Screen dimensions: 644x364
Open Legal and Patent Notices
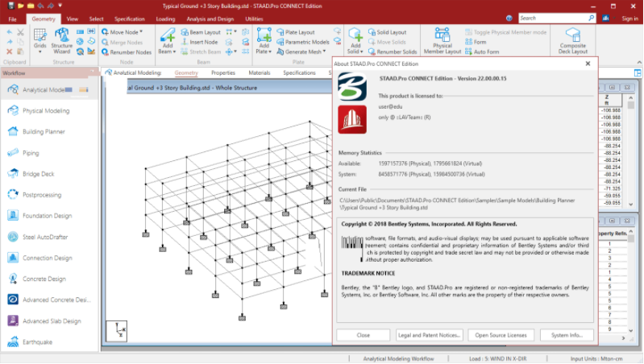430,335
